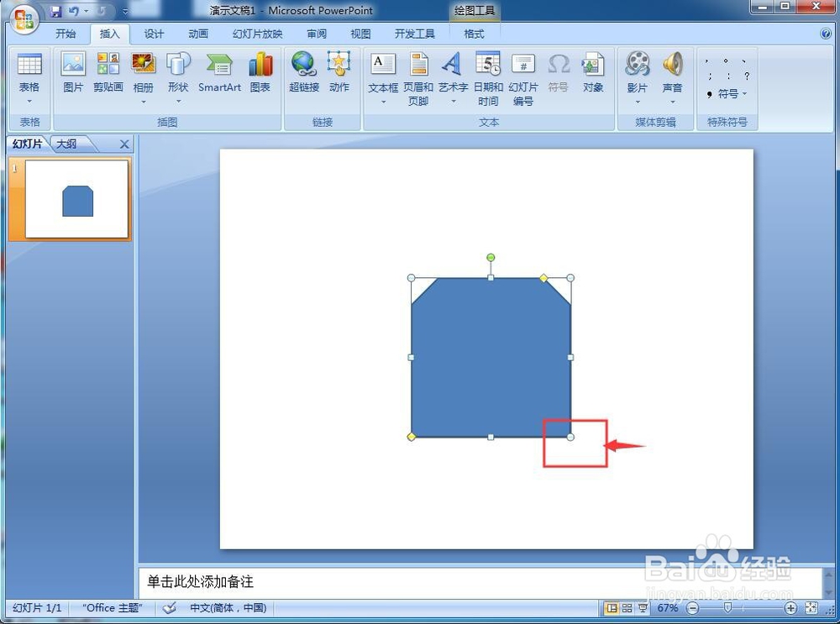Insert WordArt with 艺术字
This screenshot has height=624, width=840.
pos(453,71)
